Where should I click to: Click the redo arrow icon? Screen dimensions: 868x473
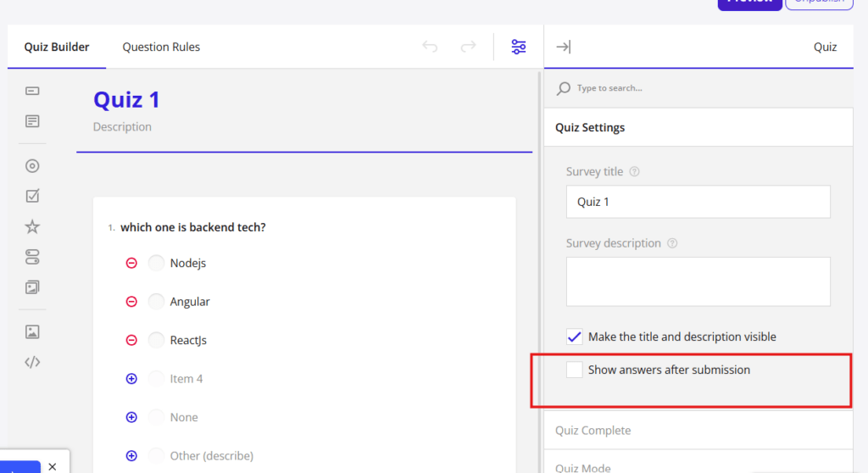pyautogui.click(x=468, y=47)
